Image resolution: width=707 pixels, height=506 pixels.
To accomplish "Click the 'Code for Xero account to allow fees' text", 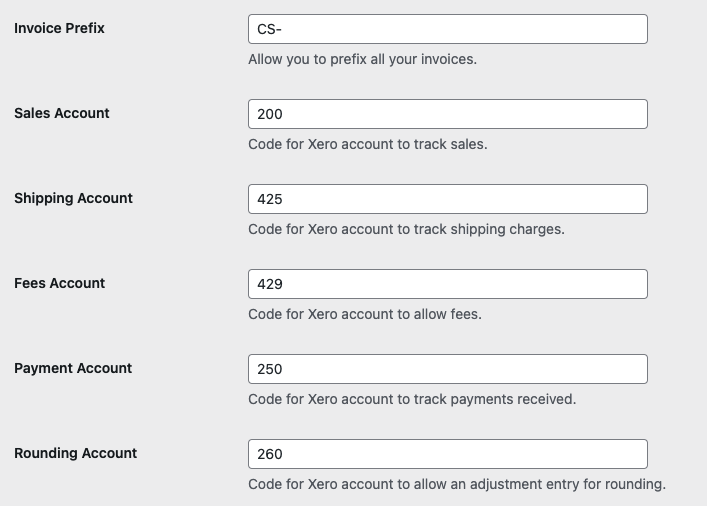I will click(365, 314).
